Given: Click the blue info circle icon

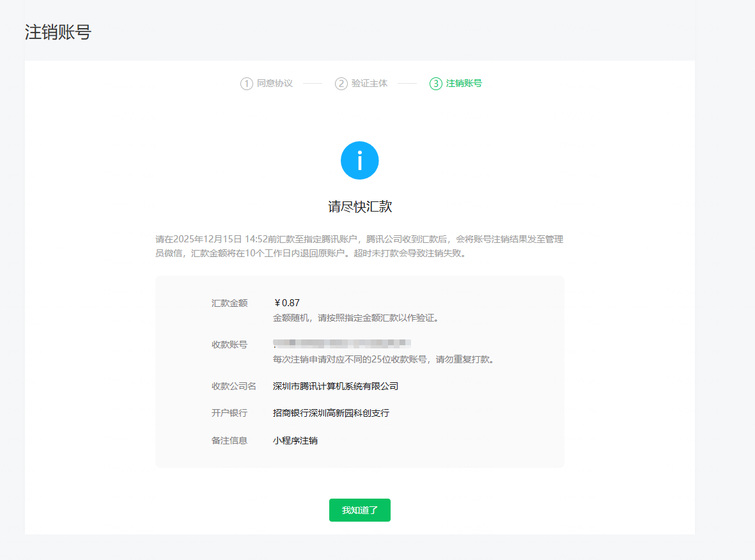Looking at the screenshot, I should click(360, 160).
